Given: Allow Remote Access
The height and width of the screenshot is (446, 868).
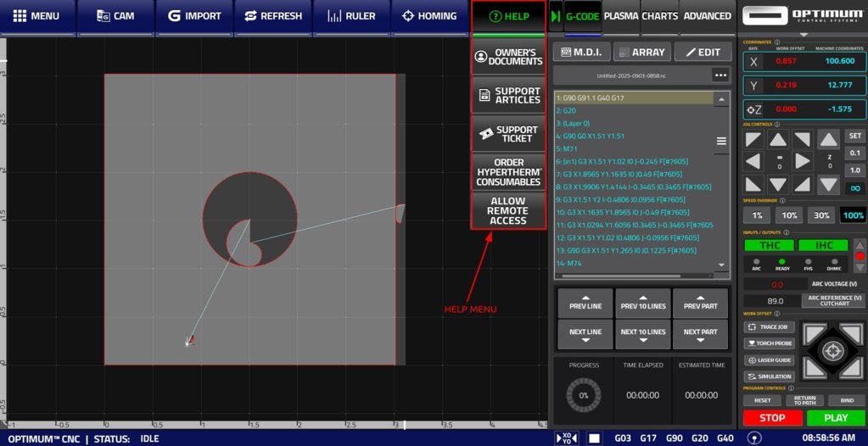Looking at the screenshot, I should [508, 210].
